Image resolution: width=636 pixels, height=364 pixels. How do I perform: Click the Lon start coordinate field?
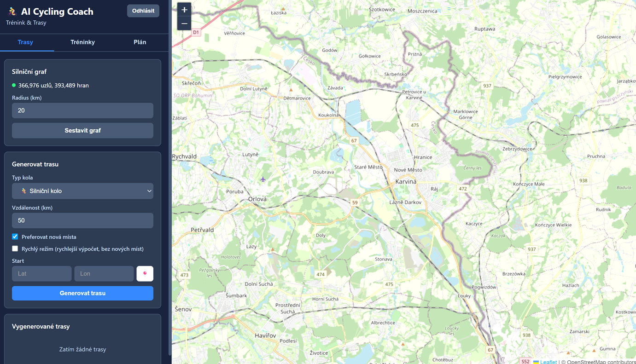tap(104, 273)
